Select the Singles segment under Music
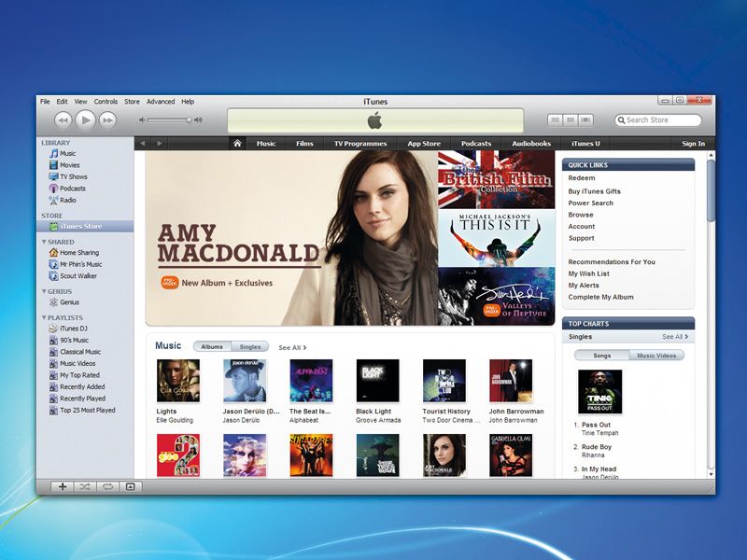 coord(250,346)
